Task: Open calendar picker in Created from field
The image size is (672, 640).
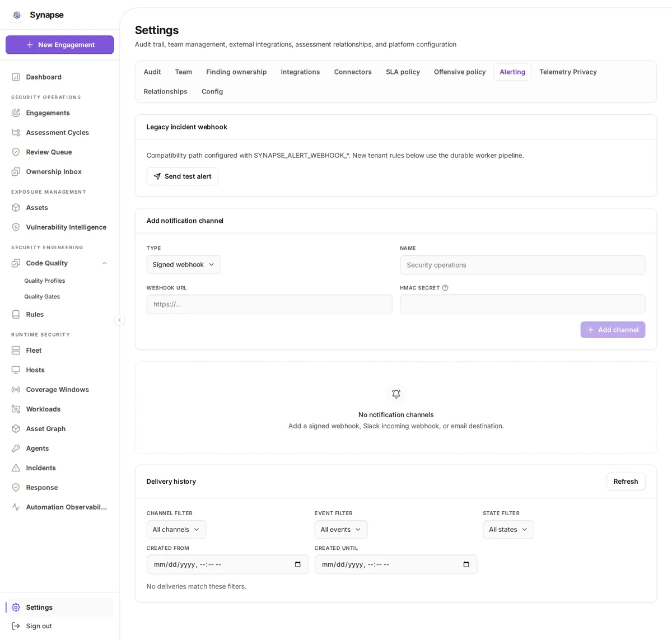Action: tap(297, 564)
